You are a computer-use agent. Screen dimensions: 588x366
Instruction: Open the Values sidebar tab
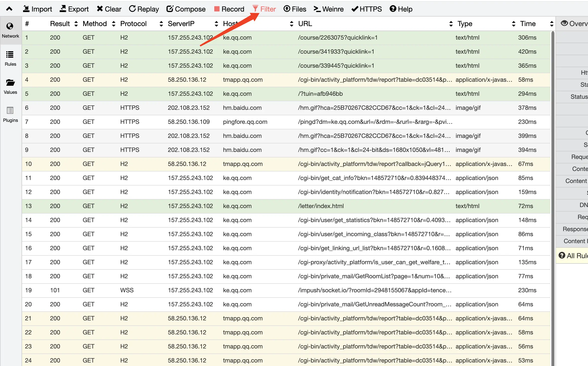[x=10, y=86]
